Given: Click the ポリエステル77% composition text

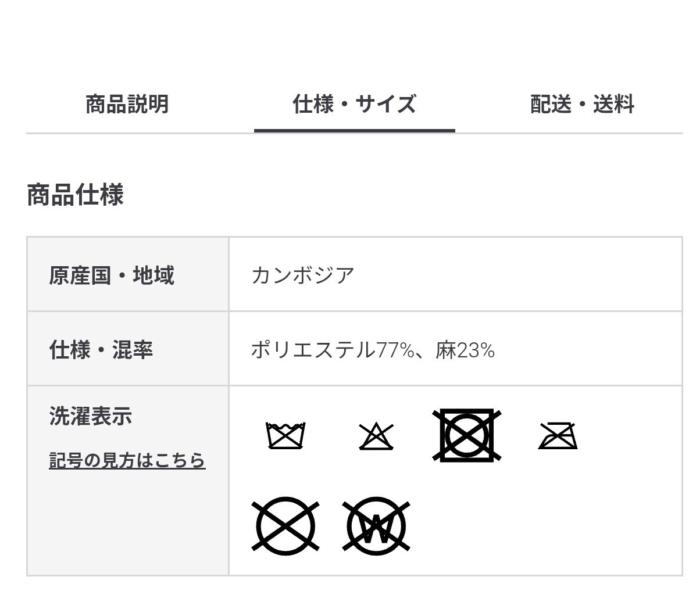Looking at the screenshot, I should [x=332, y=350].
